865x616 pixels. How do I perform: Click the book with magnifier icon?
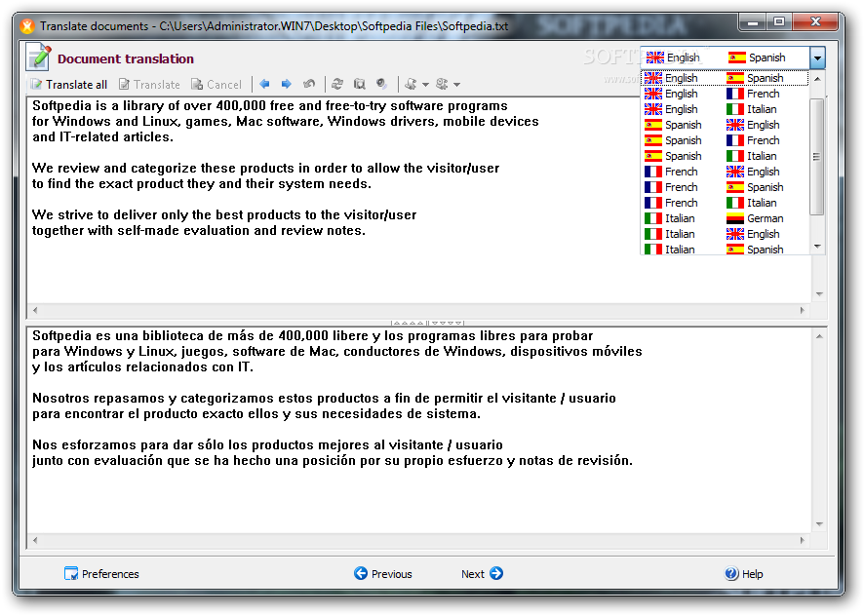359,84
